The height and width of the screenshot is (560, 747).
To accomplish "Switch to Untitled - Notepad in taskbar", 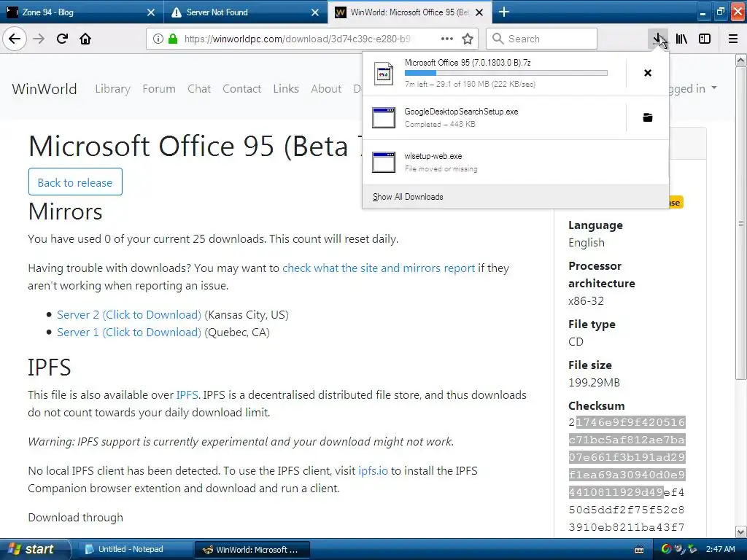I will (134, 550).
